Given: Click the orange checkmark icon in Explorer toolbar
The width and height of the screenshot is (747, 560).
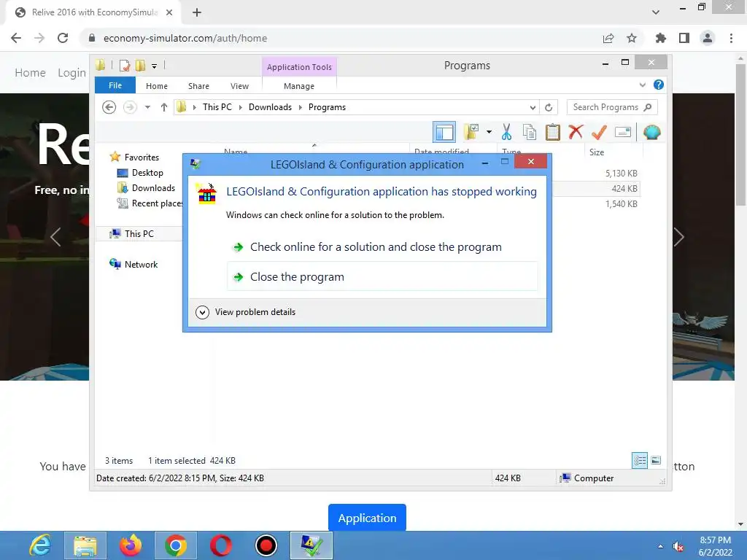Looking at the screenshot, I should pos(600,132).
